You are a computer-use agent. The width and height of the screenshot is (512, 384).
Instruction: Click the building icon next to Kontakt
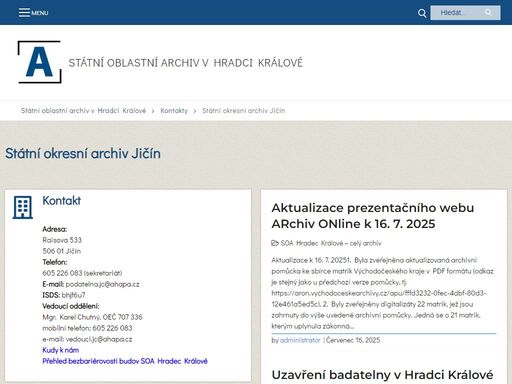pos(23,207)
